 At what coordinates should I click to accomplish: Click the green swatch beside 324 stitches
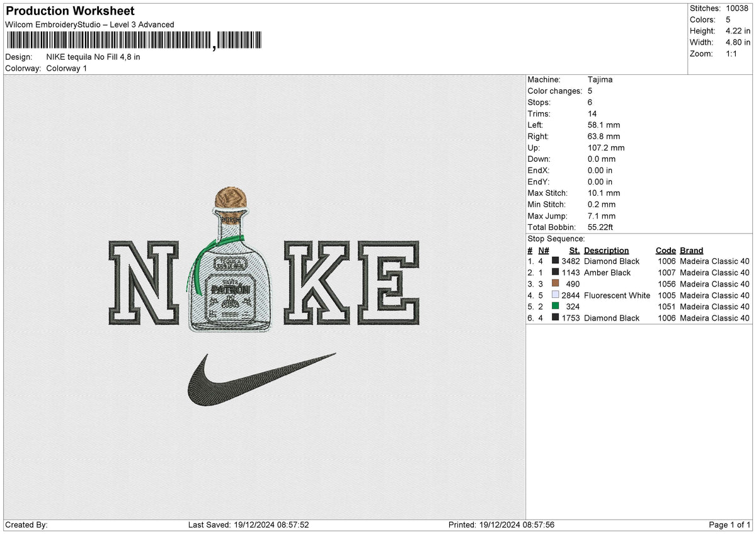pos(555,306)
